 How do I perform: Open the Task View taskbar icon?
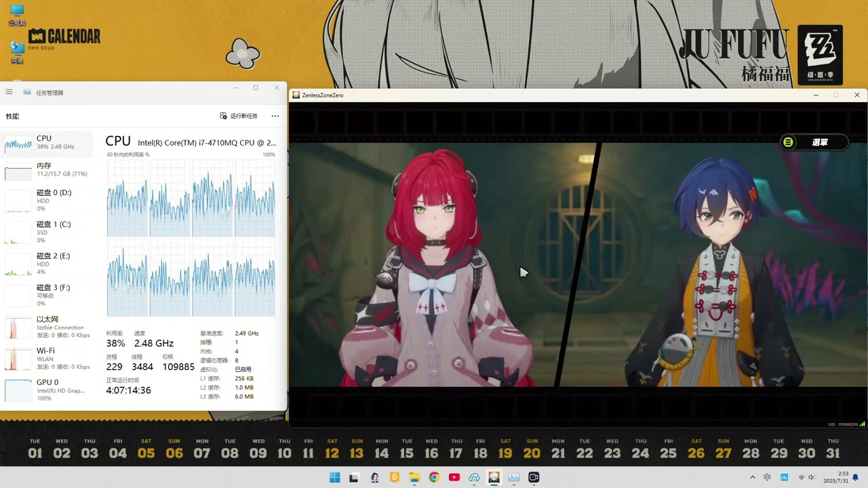tap(354, 477)
